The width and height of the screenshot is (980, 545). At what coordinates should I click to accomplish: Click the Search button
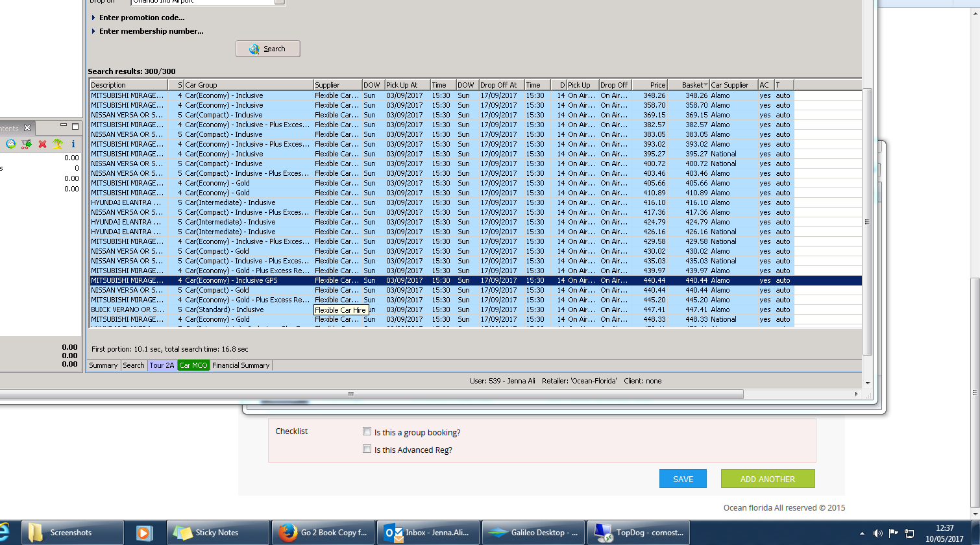coord(268,49)
